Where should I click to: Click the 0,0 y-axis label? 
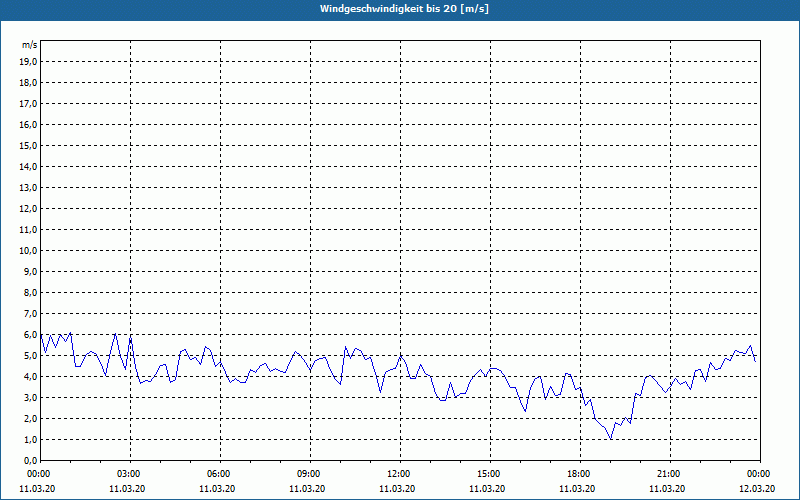click(30, 461)
